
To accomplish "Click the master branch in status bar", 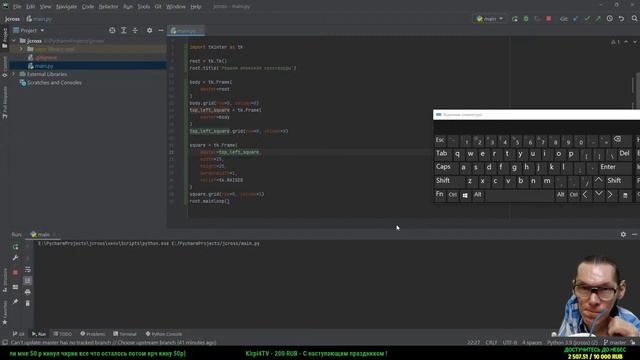I will [x=615, y=342].
